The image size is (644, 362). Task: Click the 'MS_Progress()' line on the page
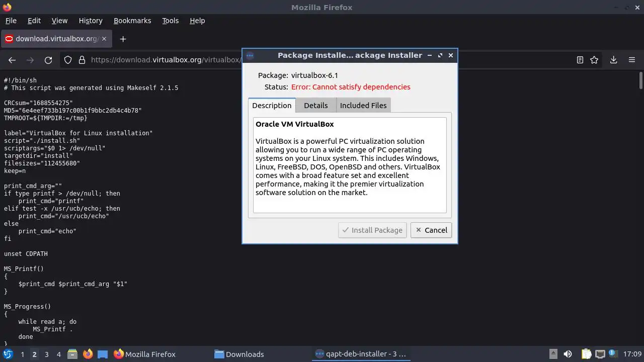(28, 307)
